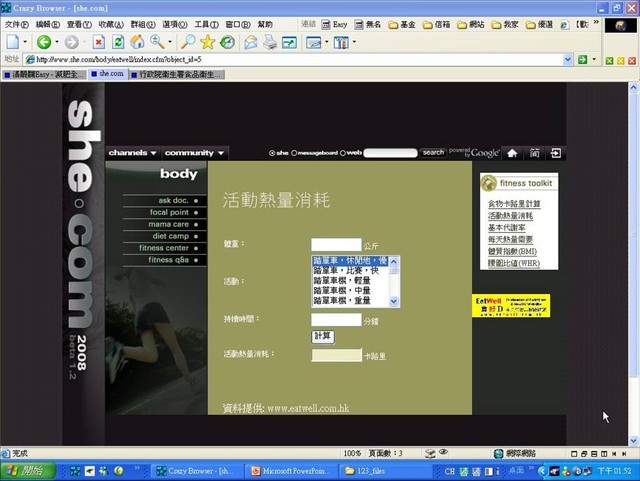Click the 體重 weight input field
This screenshot has width=640, height=481.
pyautogui.click(x=336, y=245)
